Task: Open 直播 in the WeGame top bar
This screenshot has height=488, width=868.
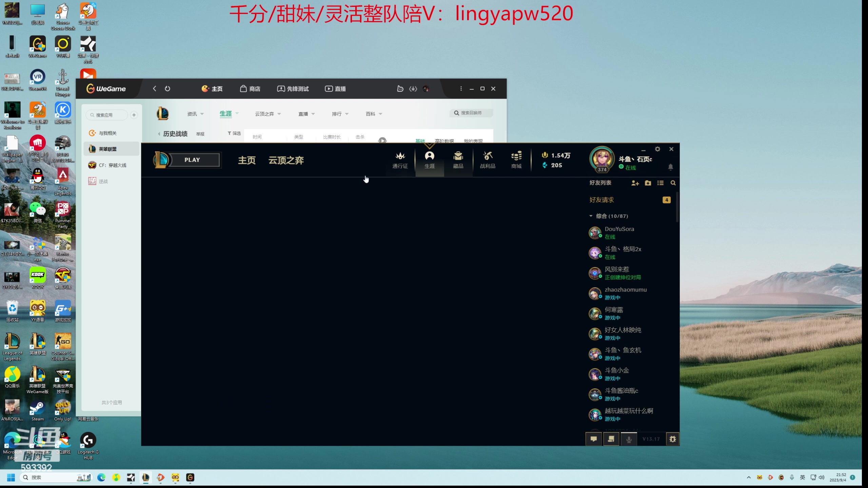Action: click(x=335, y=88)
